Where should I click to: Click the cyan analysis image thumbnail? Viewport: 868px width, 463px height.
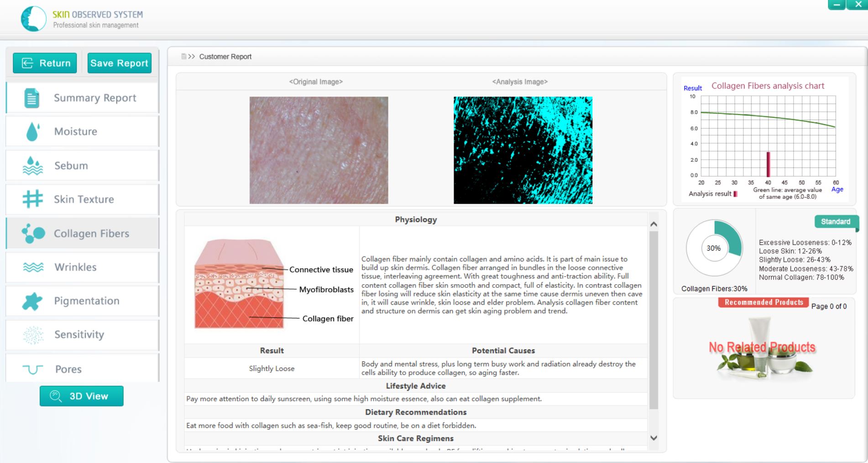coord(523,150)
